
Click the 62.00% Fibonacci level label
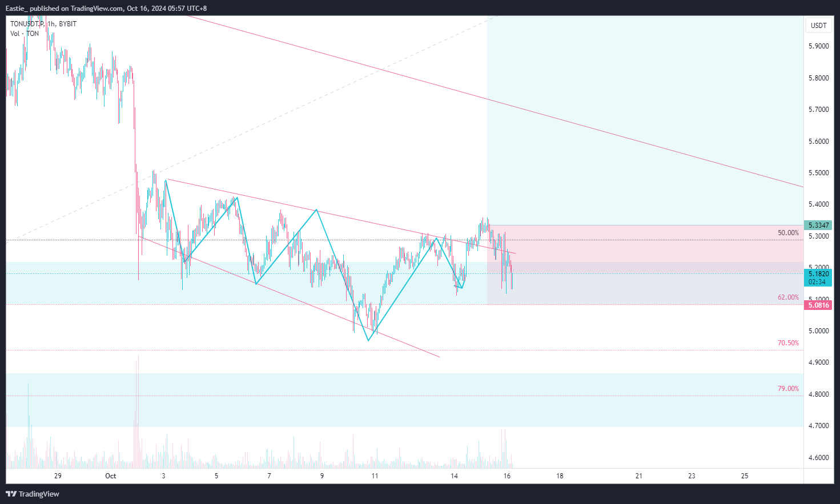788,297
